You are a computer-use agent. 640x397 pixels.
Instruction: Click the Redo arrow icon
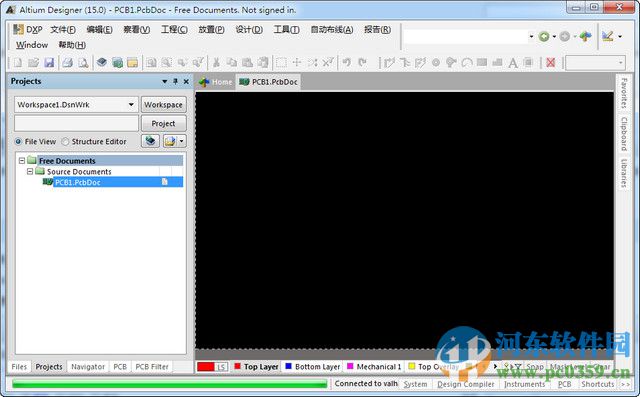tap(362, 62)
